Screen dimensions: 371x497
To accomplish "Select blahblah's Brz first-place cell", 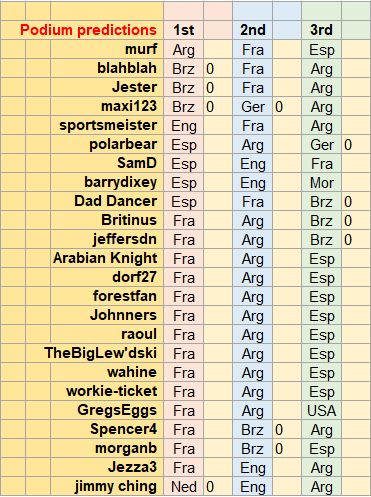I will coord(183,69).
